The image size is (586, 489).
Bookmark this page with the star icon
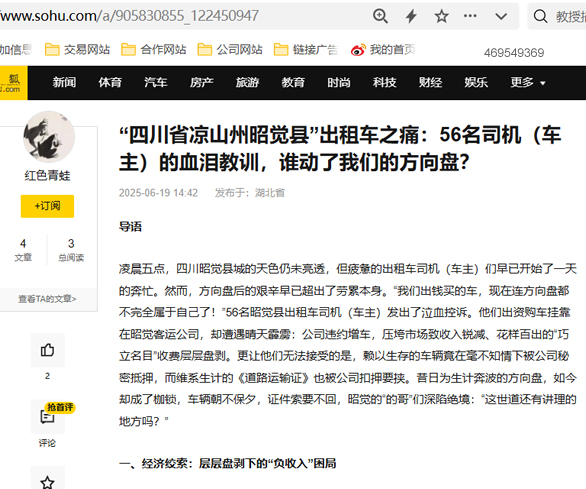pyautogui.click(x=441, y=16)
